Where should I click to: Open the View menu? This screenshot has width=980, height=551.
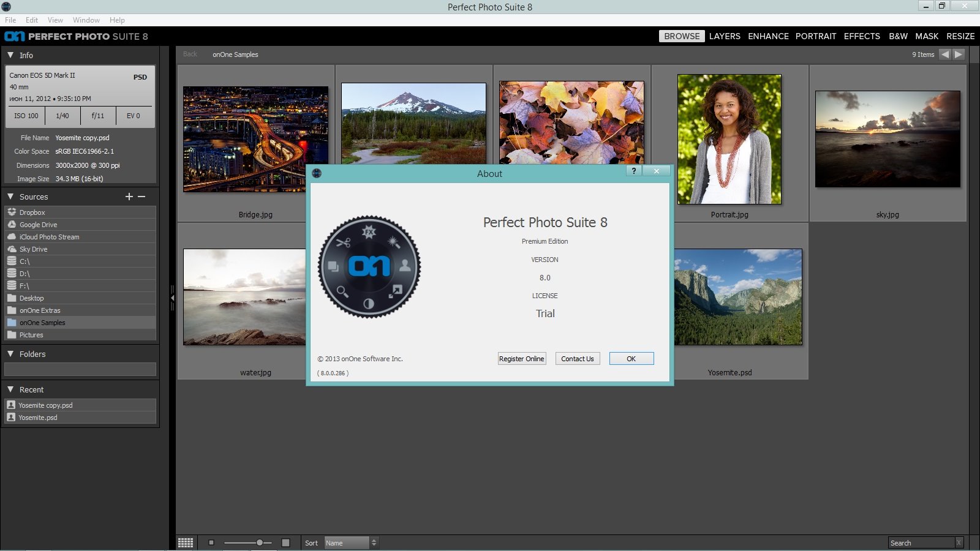tap(55, 20)
